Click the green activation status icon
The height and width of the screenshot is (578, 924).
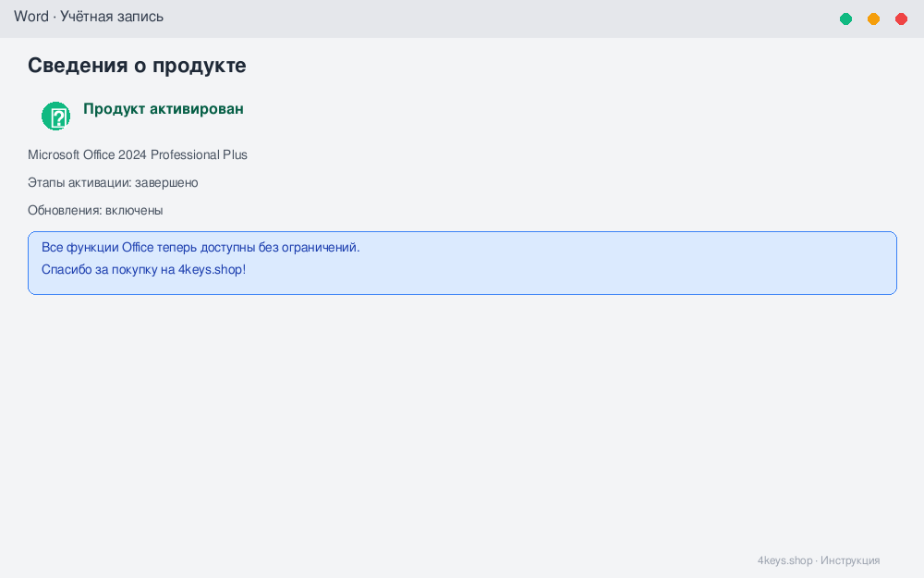[x=56, y=117]
